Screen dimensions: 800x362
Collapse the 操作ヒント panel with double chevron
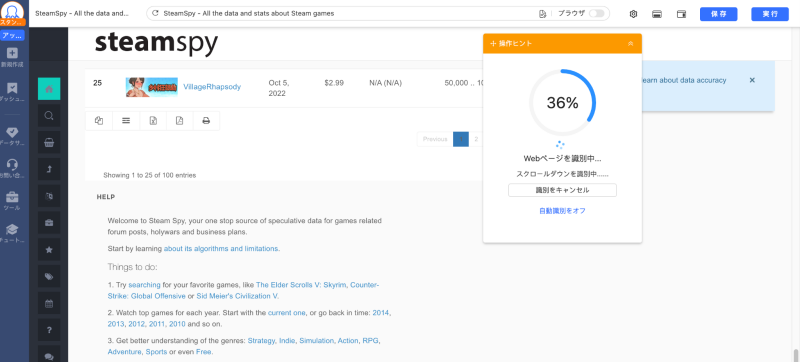tap(631, 44)
